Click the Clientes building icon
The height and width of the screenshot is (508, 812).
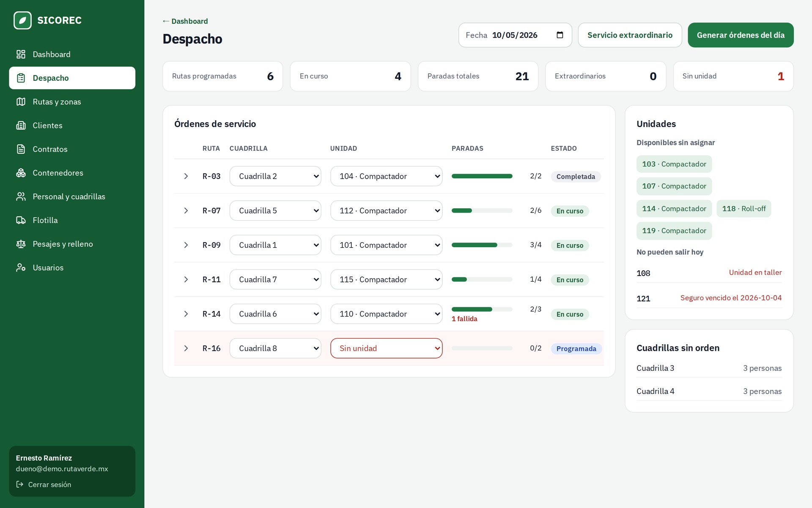[x=21, y=125]
